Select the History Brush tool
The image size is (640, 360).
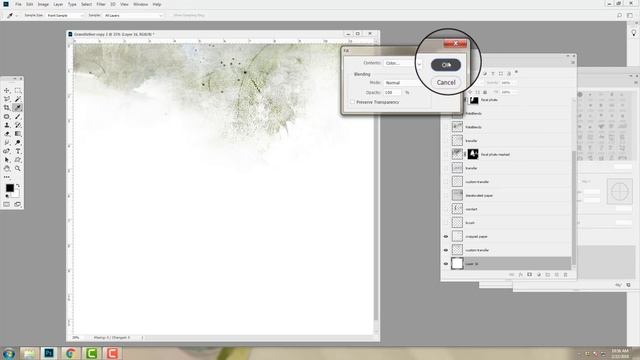pos(18,125)
